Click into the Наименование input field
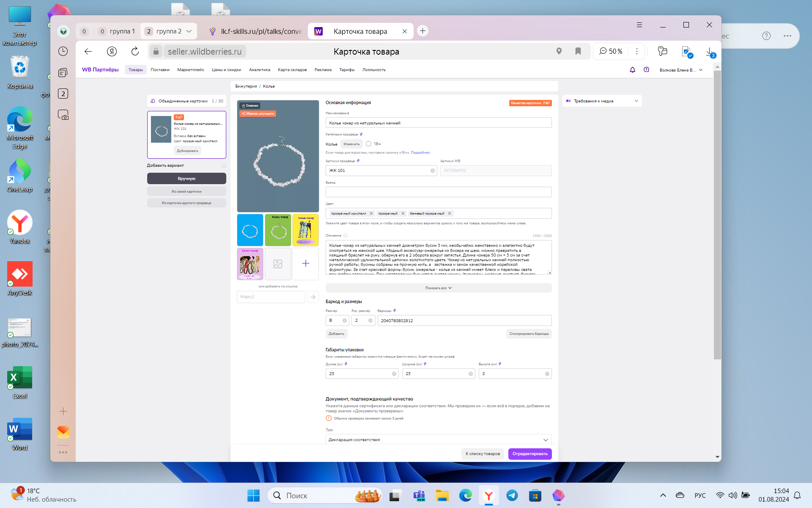The width and height of the screenshot is (812, 508). tap(439, 123)
